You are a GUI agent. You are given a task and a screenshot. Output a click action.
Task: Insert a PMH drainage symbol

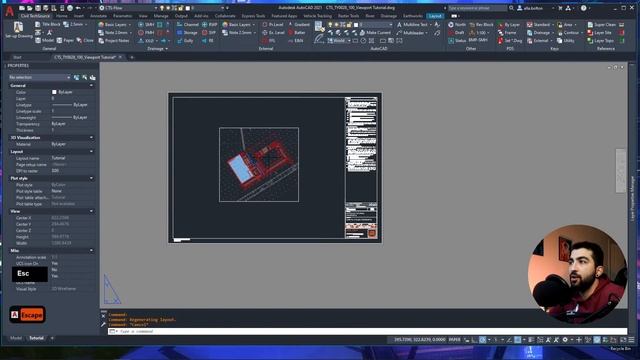click(x=146, y=32)
